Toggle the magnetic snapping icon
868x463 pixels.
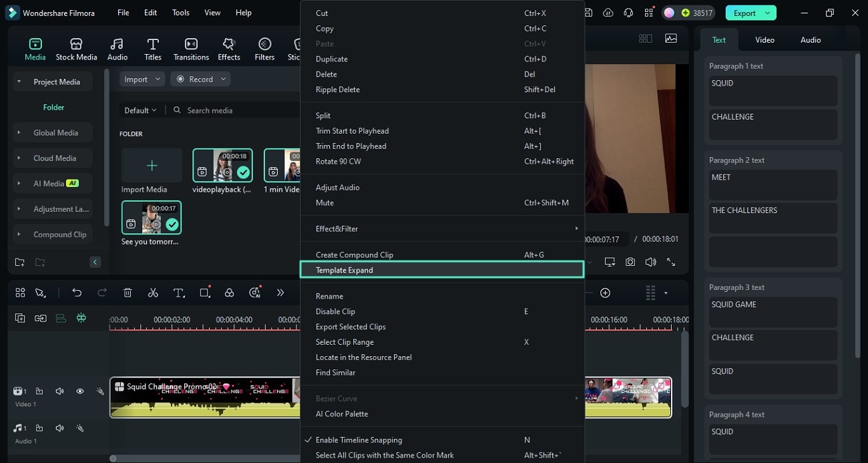81,318
